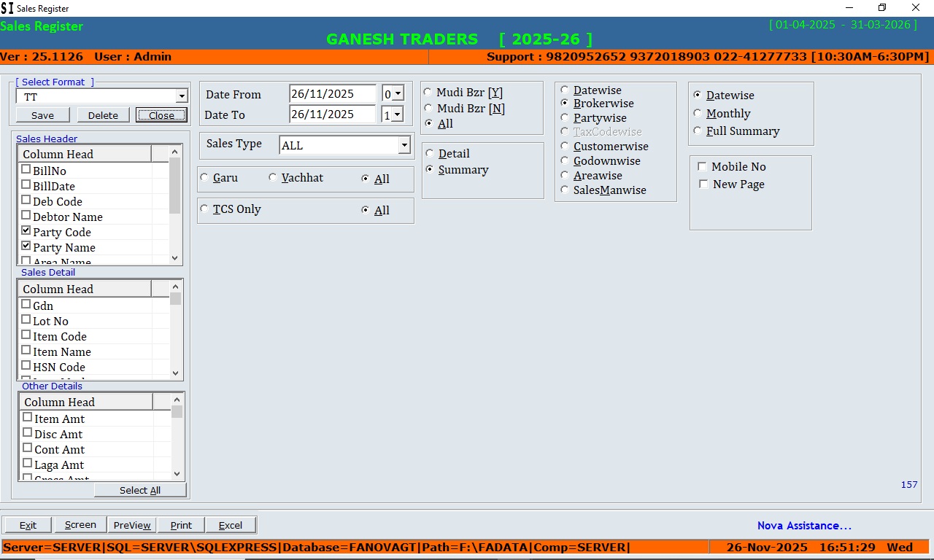Uncheck the Party Name column
Screen dimensions: 934x560
26,246
